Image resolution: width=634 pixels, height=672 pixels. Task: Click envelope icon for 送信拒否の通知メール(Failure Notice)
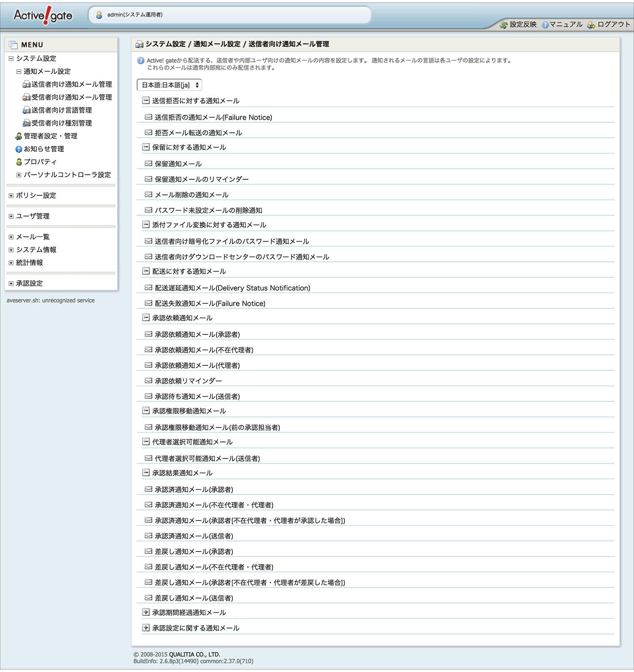(x=148, y=117)
